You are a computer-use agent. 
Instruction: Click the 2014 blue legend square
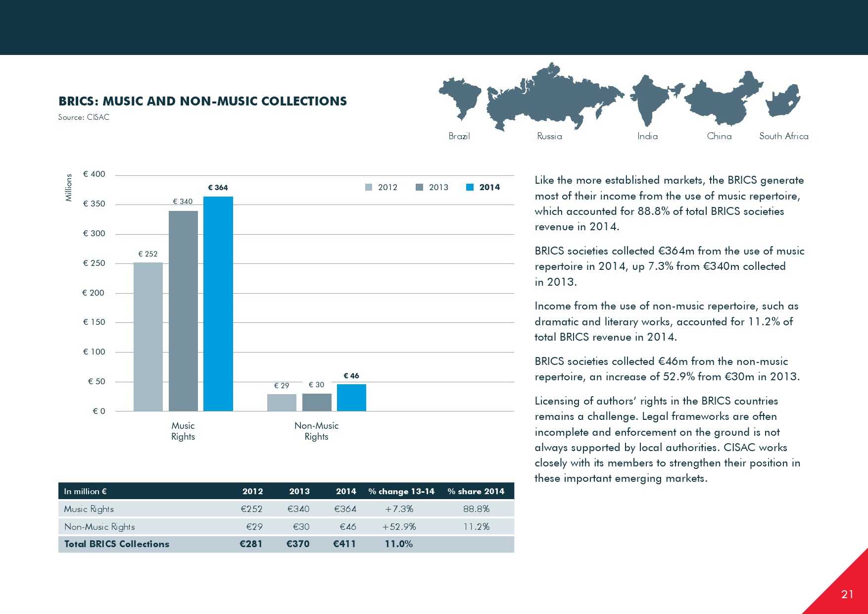coord(470,187)
